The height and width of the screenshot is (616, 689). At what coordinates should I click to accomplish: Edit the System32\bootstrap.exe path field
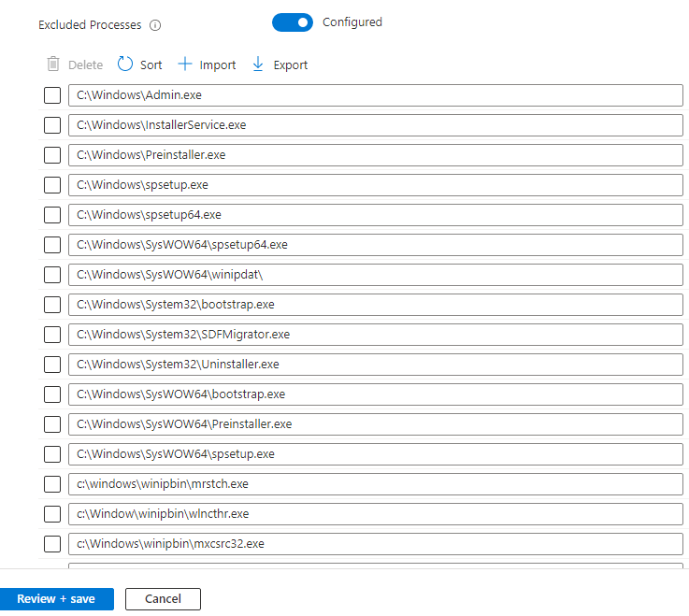pos(375,305)
